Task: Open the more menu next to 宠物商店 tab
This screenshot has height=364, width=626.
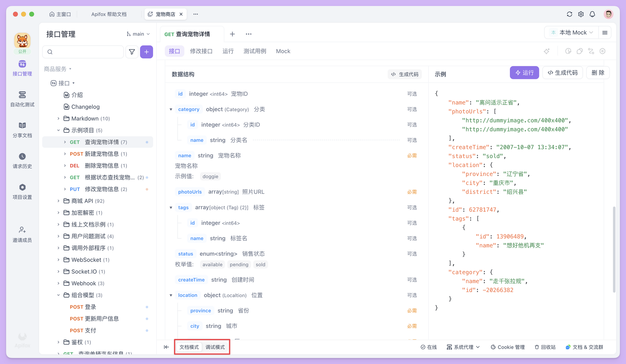Action: point(196,14)
